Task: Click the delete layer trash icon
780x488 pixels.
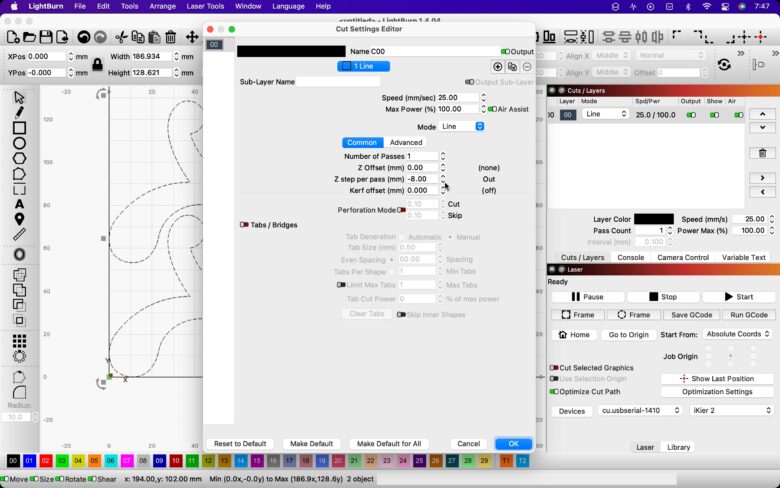Action: pos(762,153)
